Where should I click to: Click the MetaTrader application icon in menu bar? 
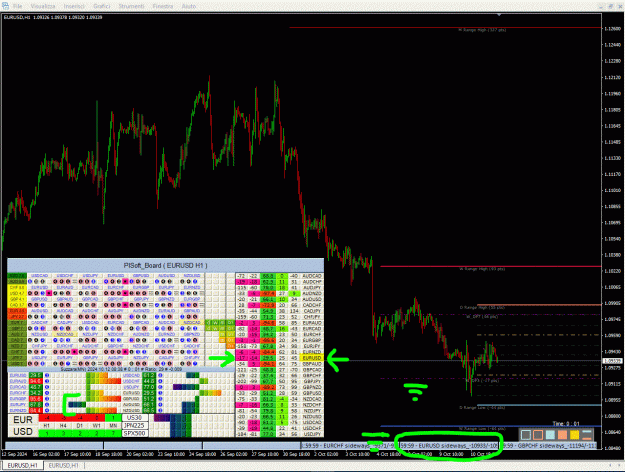[5, 6]
